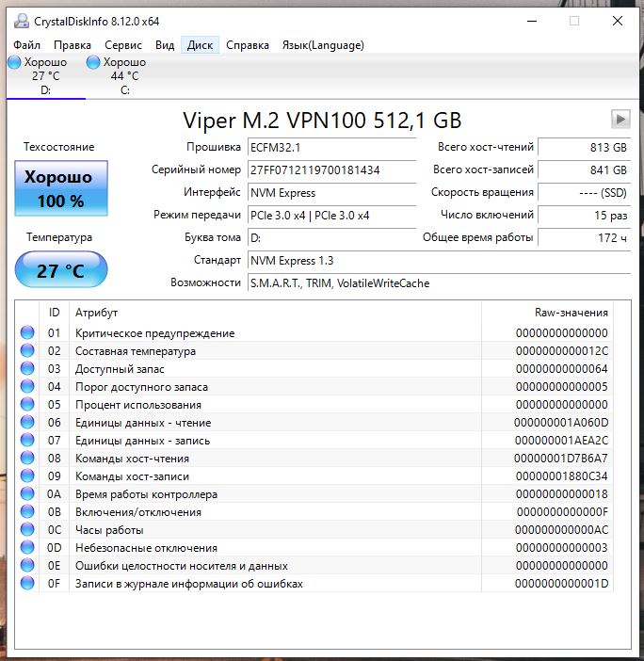Image resolution: width=644 pixels, height=661 pixels.
Task: Click the serial number field 27FF0712119700181434
Action: pyautogui.click(x=331, y=170)
